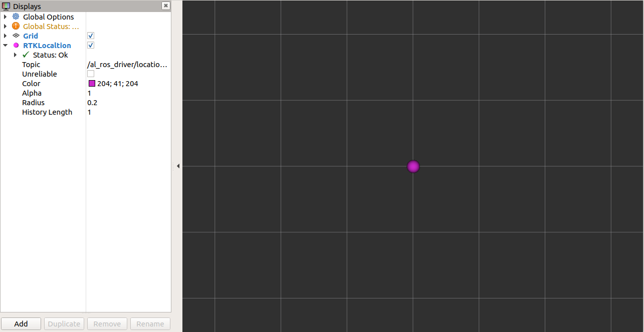Click the orange Global Status warning icon
The height and width of the screenshot is (332, 644).
(x=16, y=26)
